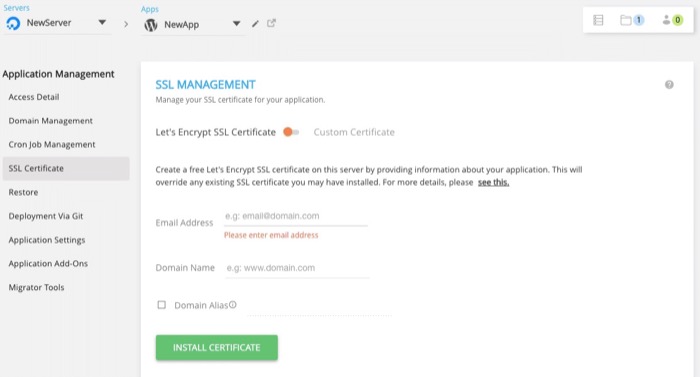The width and height of the screenshot is (700, 377).
Task: Click the Application Management heading
Action: click(x=58, y=74)
